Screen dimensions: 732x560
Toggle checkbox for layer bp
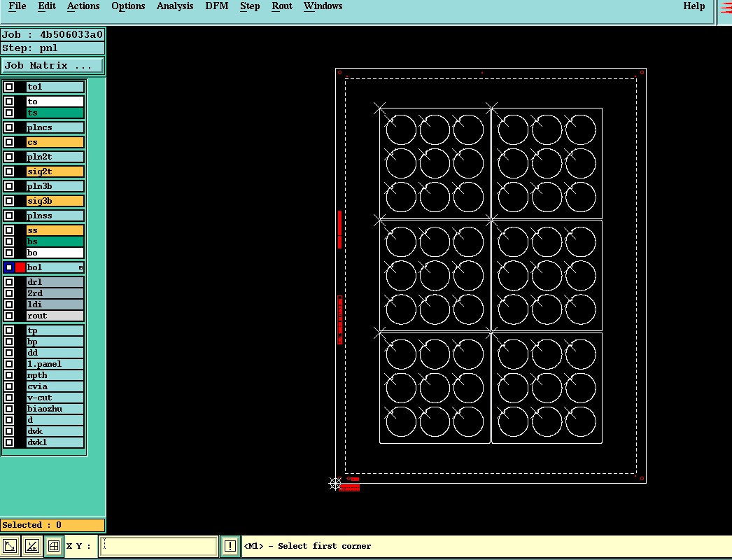[x=9, y=342]
